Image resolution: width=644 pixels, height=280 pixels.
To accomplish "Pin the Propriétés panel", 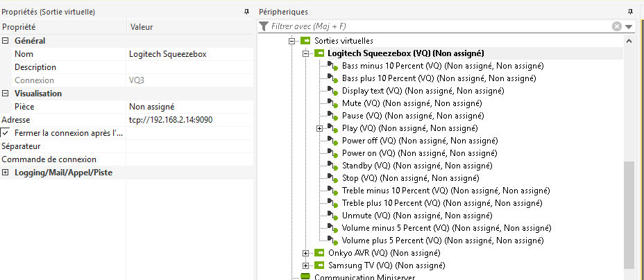I will 246,12.
